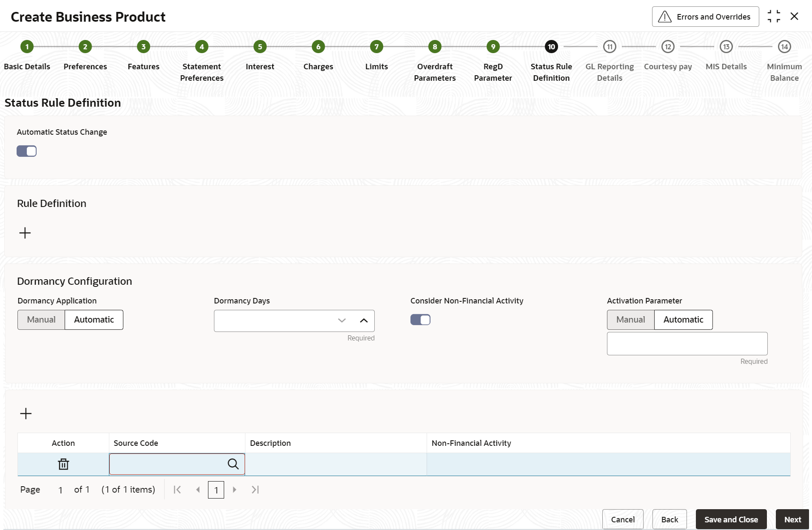The image size is (812, 530).
Task: Select Automatic for Dormancy Application
Action: [x=94, y=320]
